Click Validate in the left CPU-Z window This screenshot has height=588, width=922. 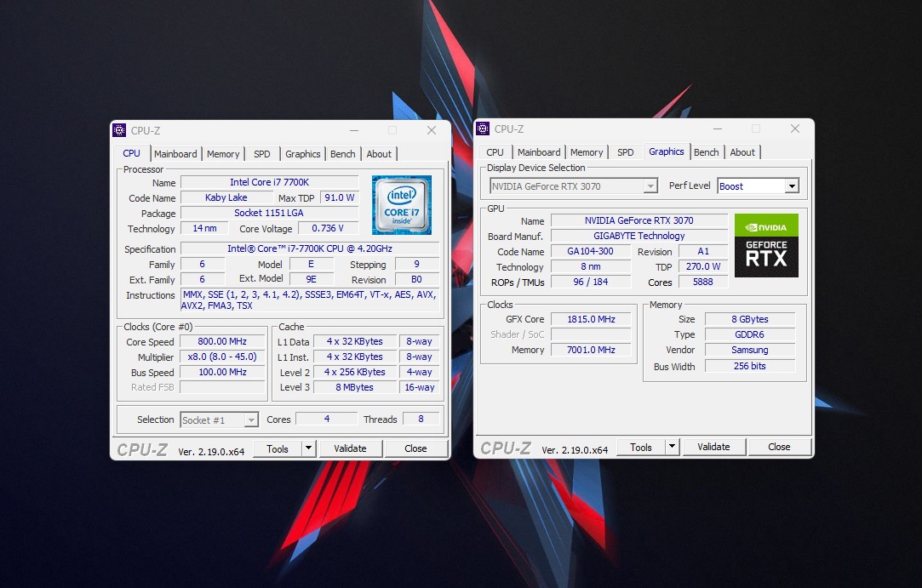click(351, 448)
